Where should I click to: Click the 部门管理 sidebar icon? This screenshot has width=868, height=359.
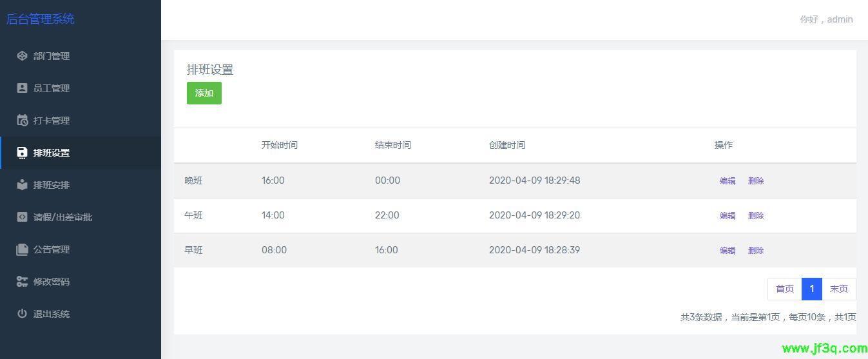coord(22,56)
